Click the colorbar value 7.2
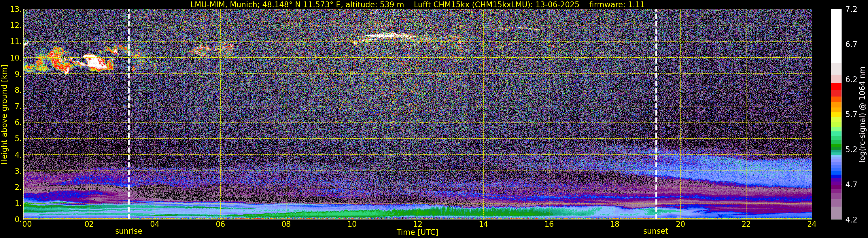 (851, 9)
